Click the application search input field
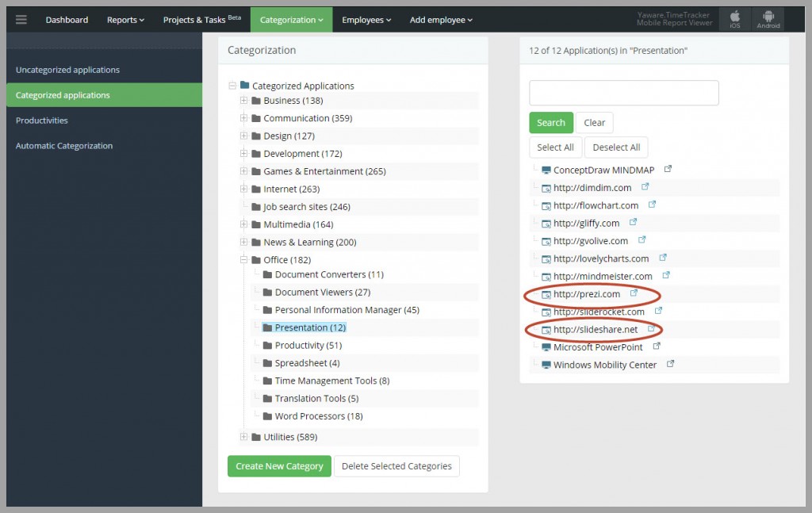The height and width of the screenshot is (513, 812). (x=623, y=93)
